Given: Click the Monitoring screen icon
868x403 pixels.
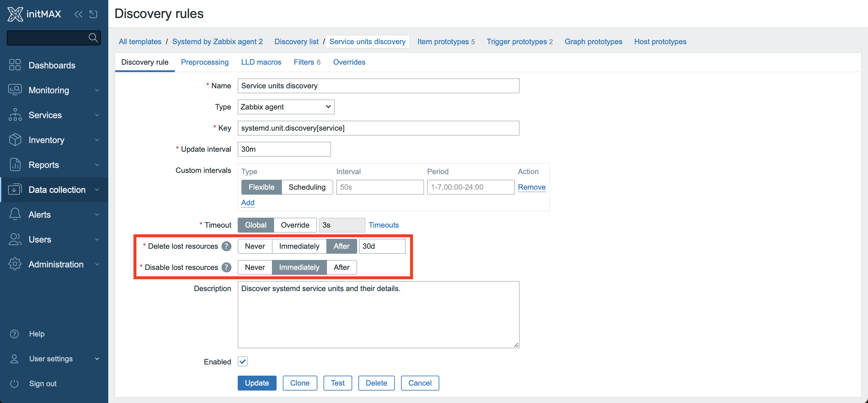Looking at the screenshot, I should click(x=15, y=90).
